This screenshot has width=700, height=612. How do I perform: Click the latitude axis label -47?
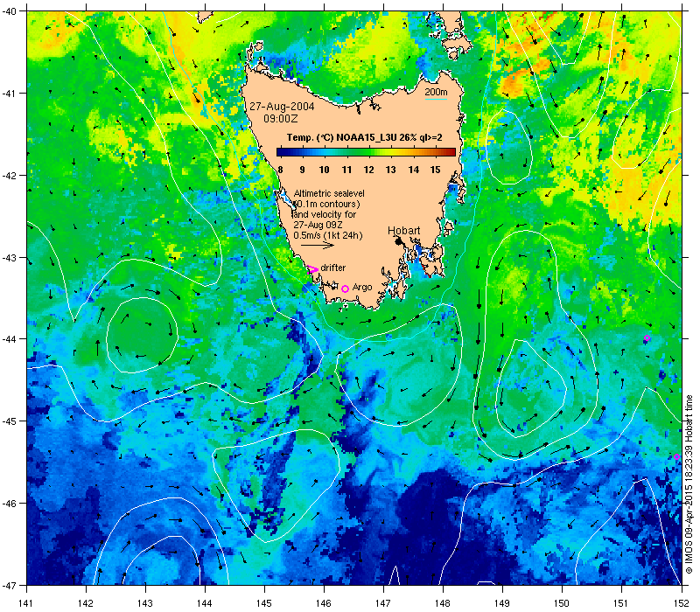pyautogui.click(x=9, y=585)
